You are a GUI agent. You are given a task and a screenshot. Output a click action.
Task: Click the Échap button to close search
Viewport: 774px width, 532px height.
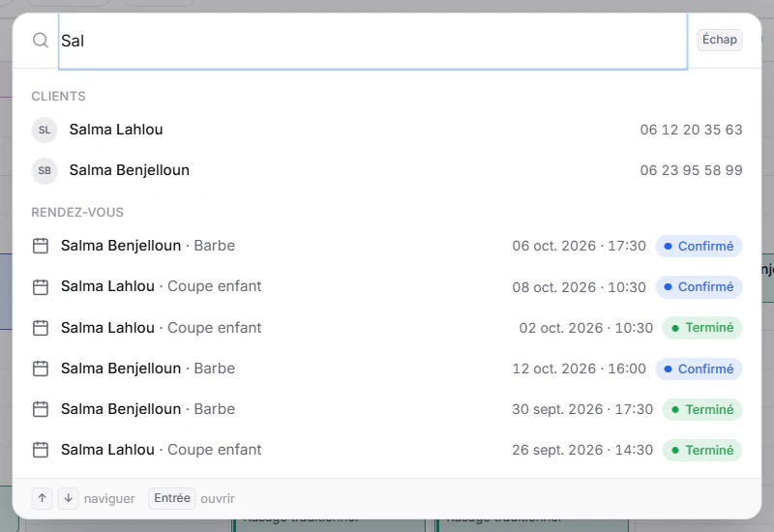pyautogui.click(x=719, y=40)
